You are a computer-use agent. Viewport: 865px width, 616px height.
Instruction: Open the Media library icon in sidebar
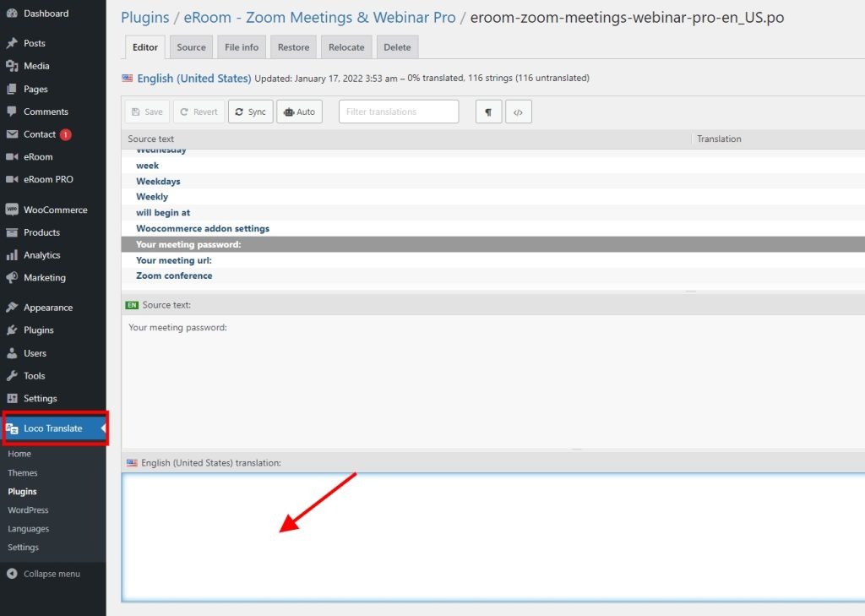[x=14, y=65]
